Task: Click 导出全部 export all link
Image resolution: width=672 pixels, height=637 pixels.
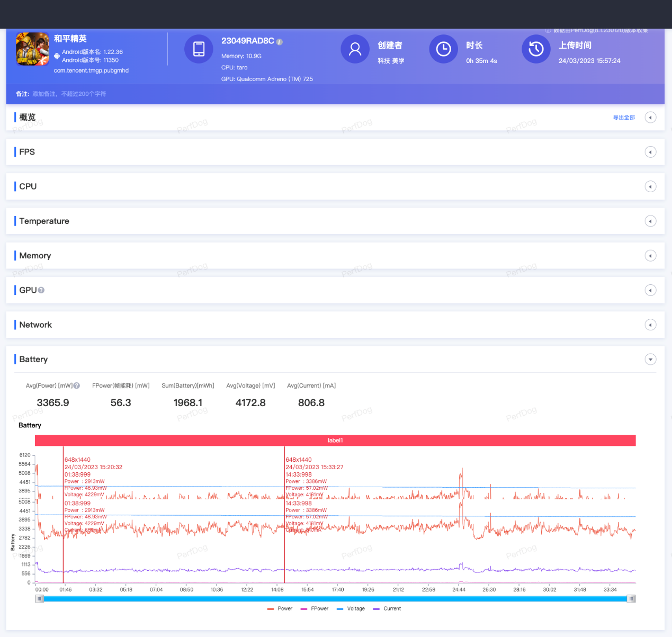Action: [x=623, y=118]
